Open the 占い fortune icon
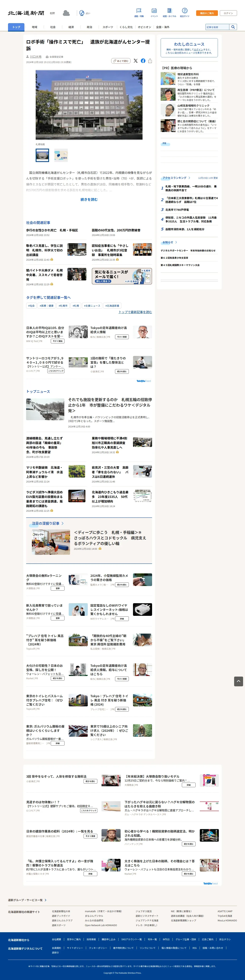 [82, 13]
